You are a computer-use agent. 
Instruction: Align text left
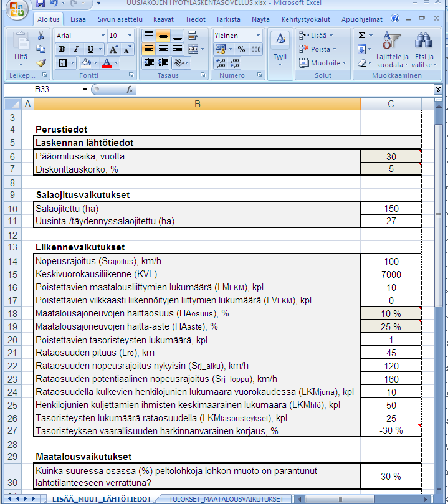tap(148, 49)
